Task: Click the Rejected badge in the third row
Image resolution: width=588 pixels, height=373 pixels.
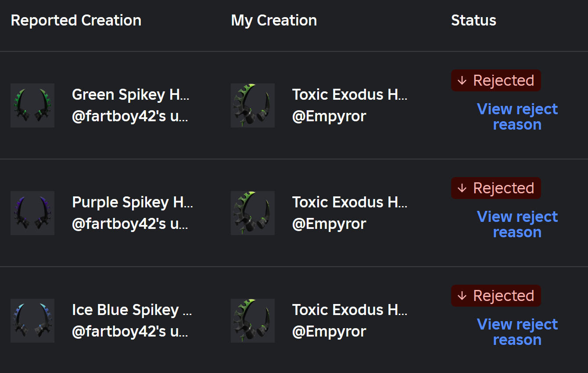Action: click(496, 296)
